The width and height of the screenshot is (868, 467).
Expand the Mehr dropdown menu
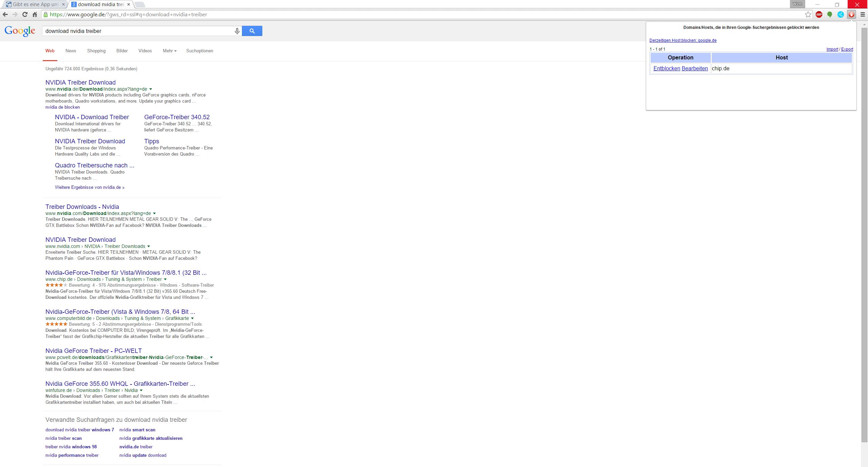[169, 51]
